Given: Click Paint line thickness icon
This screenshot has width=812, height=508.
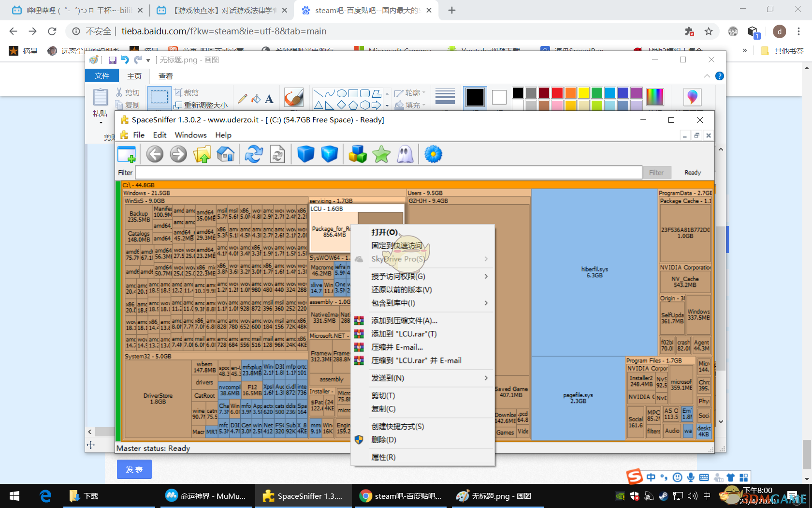Looking at the screenshot, I should (445, 96).
